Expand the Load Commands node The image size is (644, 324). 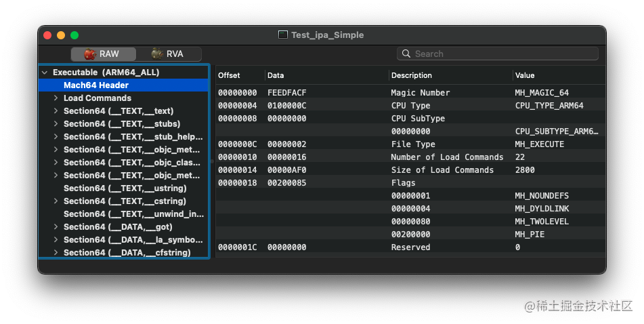(56, 98)
